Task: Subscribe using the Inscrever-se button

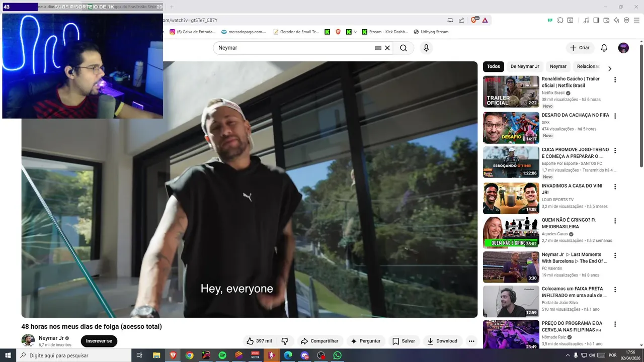Action: coord(99,341)
